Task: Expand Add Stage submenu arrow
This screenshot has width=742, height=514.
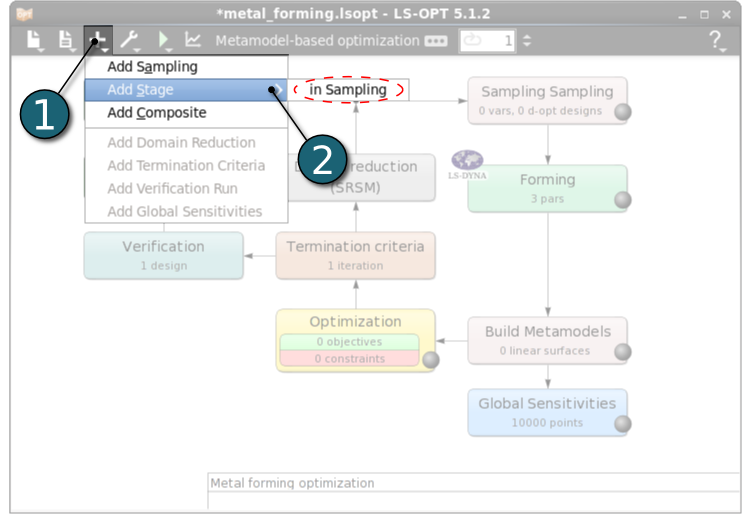Action: [279, 90]
